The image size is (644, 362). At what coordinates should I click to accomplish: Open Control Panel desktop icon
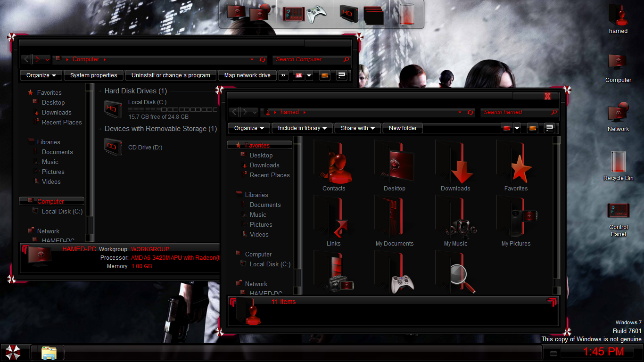[618, 212]
